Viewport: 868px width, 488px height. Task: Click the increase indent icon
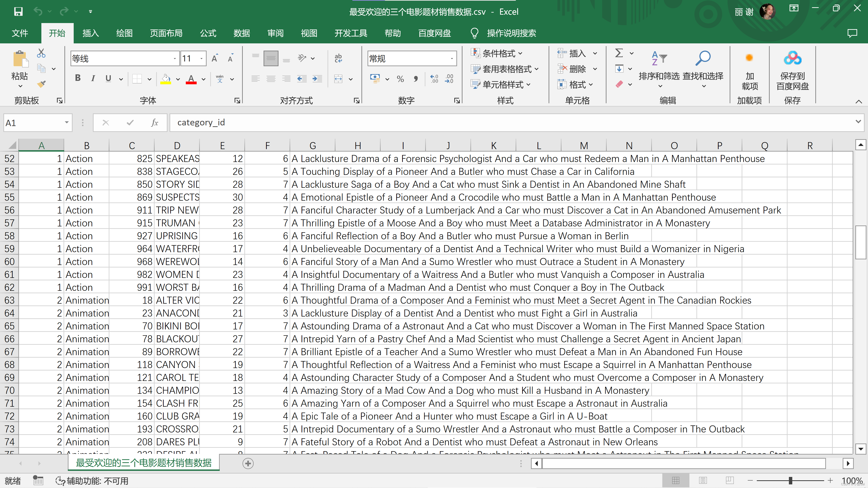coord(317,79)
